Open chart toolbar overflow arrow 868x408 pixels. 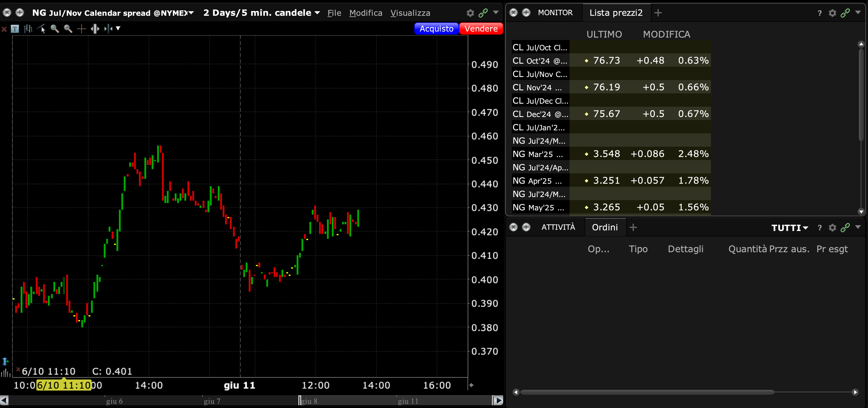(118, 28)
